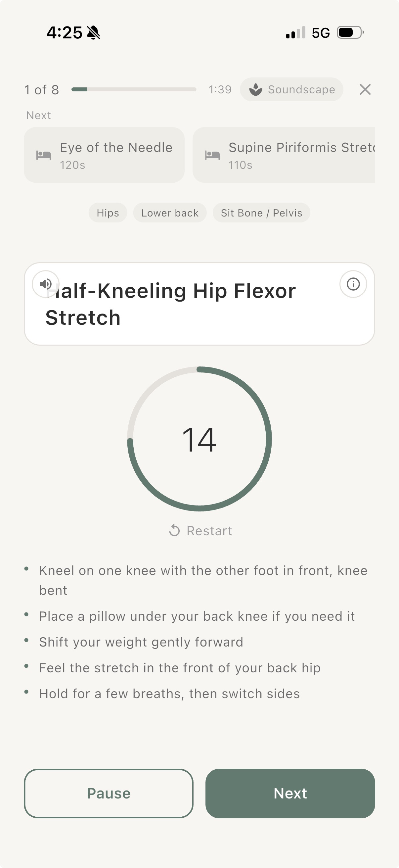Tap the circular countdown timer showing 14
The image size is (399, 868).
point(199,439)
